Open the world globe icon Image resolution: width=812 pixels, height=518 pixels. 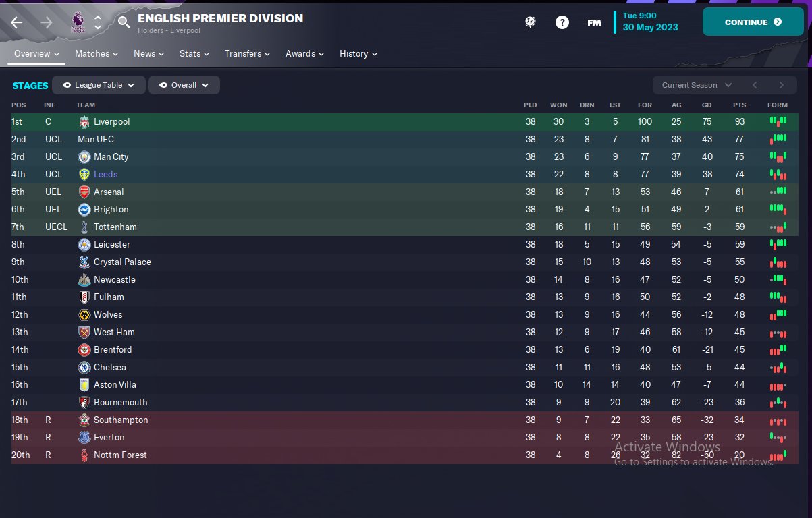531,22
